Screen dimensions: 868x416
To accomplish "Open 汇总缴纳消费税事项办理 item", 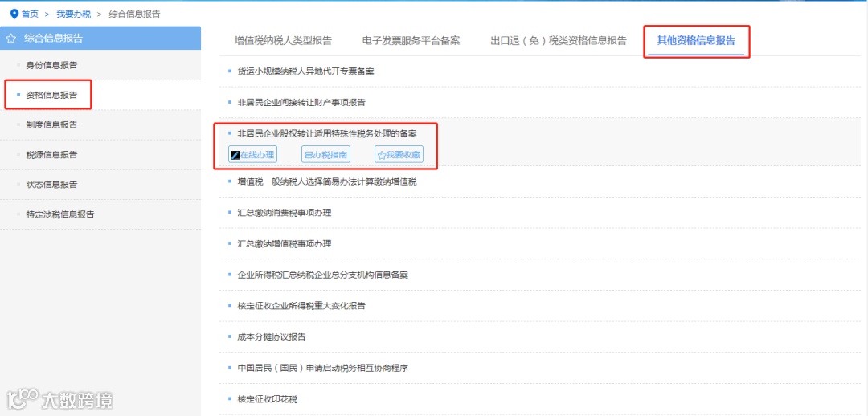I will point(284,213).
